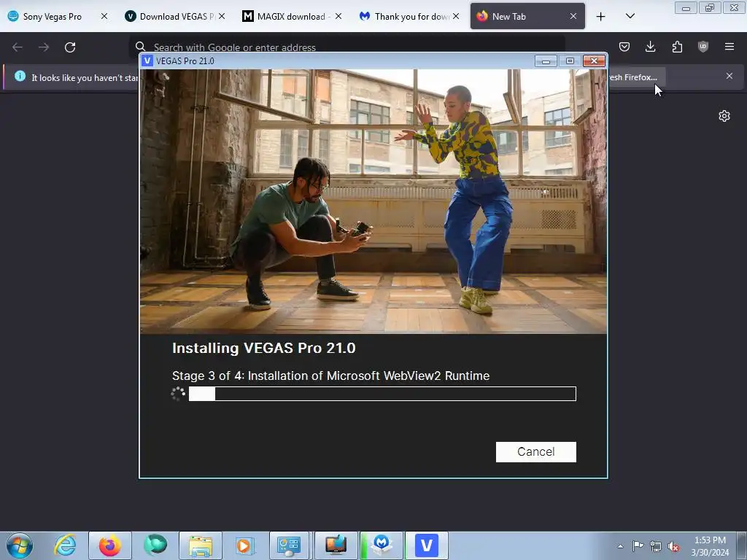The height and width of the screenshot is (560, 747).
Task: Expand the list all tabs chevron
Action: pos(630,16)
